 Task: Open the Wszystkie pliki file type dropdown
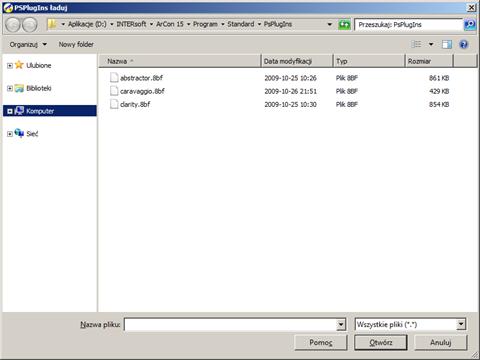(x=461, y=324)
